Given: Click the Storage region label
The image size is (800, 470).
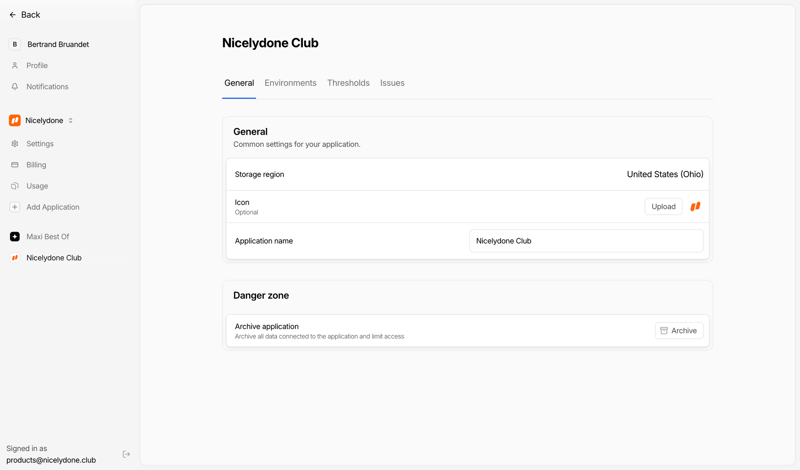Looking at the screenshot, I should point(259,175).
